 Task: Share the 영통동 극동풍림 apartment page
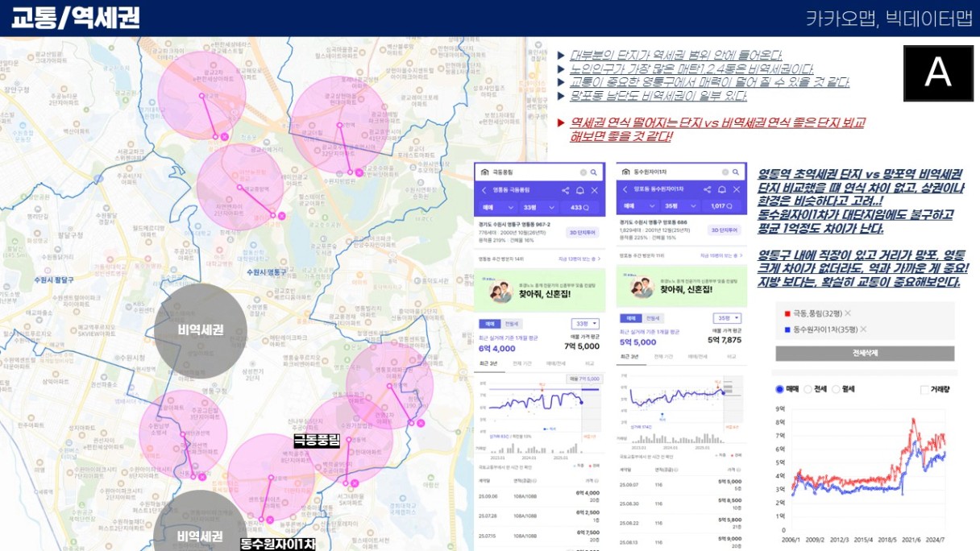point(566,190)
